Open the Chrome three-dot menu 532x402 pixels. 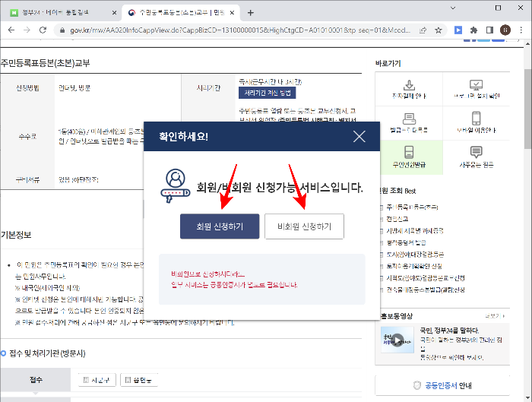coord(521,30)
